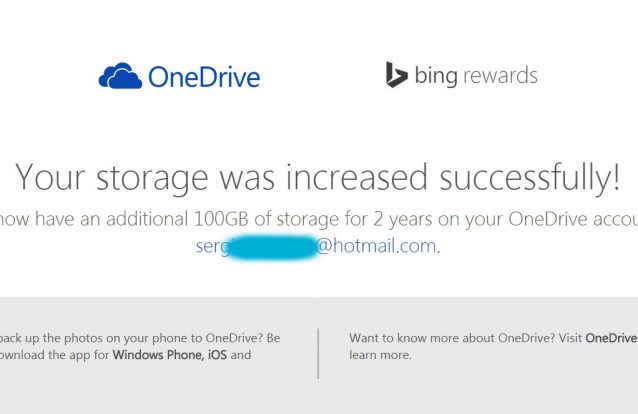Click the bing rewards wordmark text
Image resolution: width=638 pixels, height=414 pixels.
[475, 75]
